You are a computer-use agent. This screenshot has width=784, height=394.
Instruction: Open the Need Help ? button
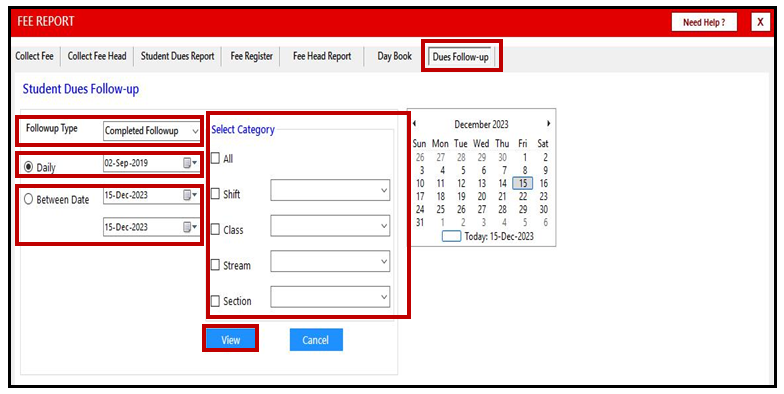pyautogui.click(x=704, y=22)
